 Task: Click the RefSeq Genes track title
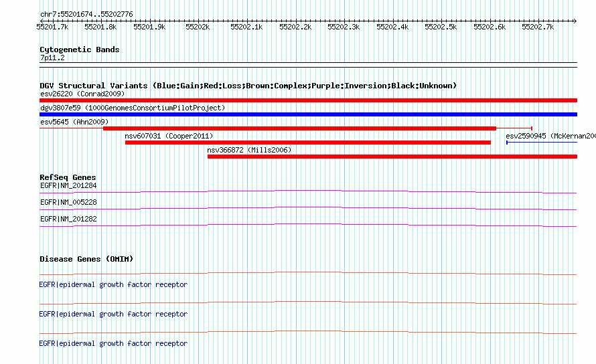coord(68,177)
